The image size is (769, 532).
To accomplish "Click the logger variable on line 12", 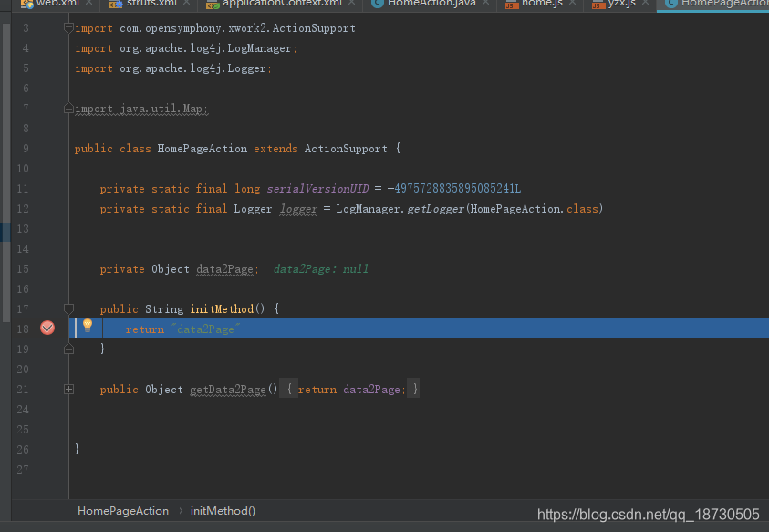I will point(298,209).
